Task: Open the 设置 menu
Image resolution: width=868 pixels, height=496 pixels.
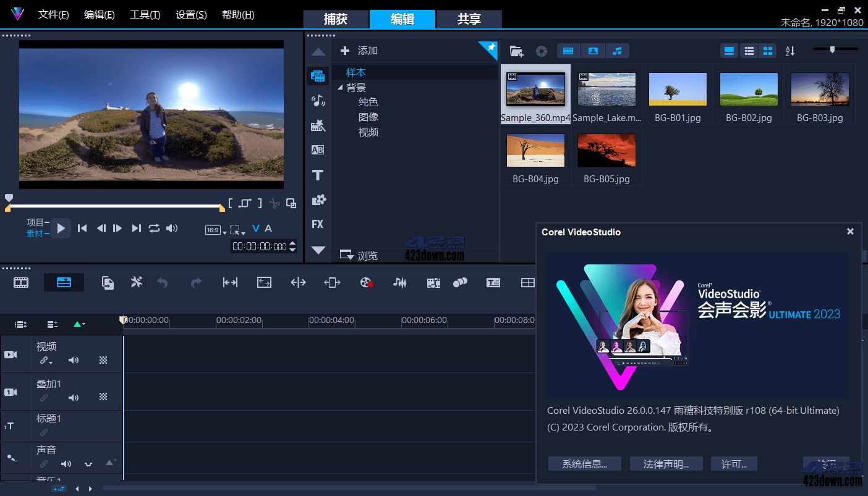Action: (190, 14)
